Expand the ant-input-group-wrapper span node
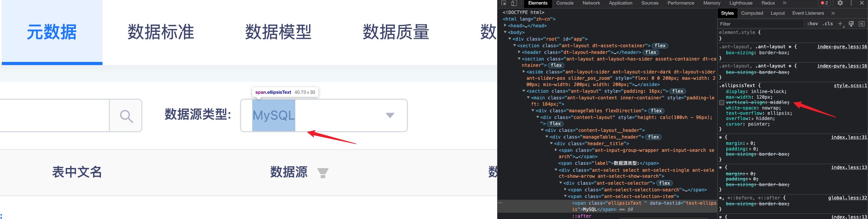This screenshot has height=219, width=868. point(556,150)
